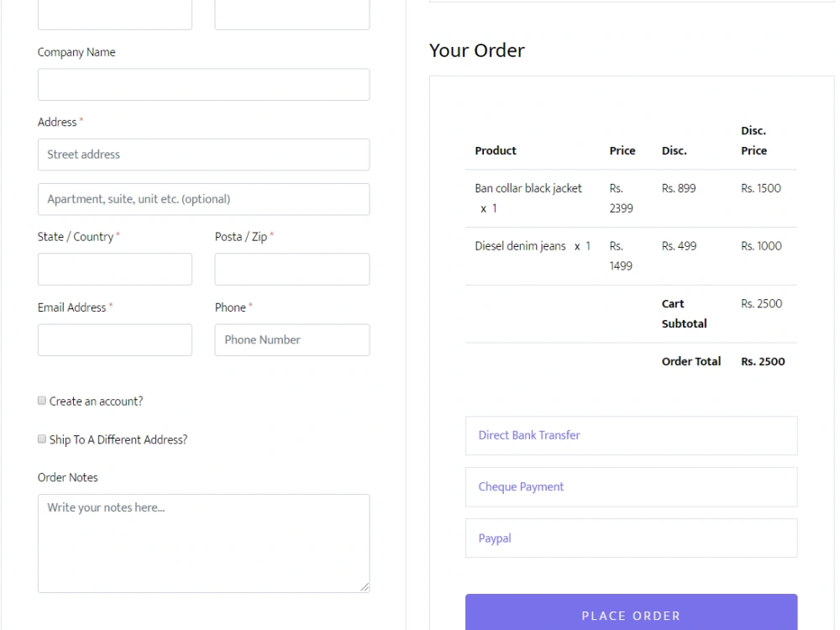840x630 pixels.
Task: Click the 'Rs. 1500' discounted price
Action: click(761, 188)
